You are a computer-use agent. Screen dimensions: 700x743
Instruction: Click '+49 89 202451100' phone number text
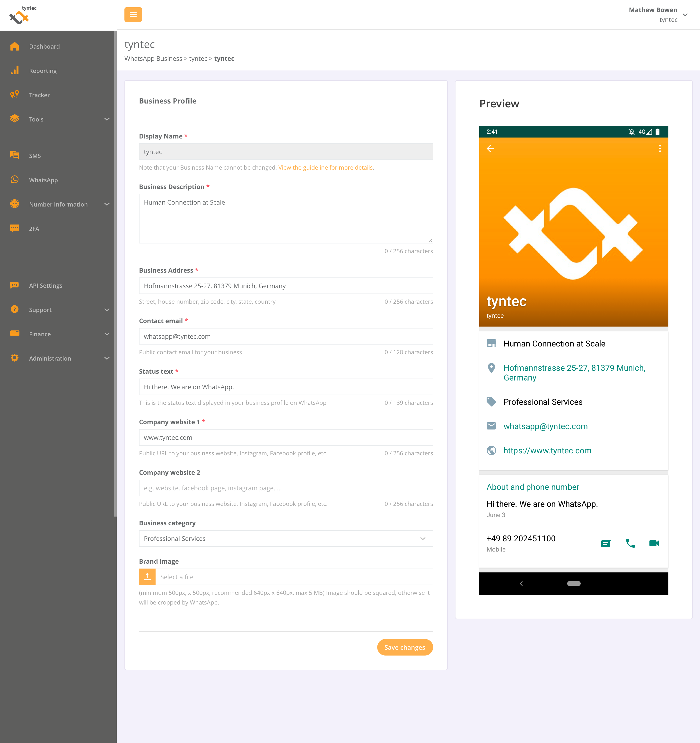click(x=521, y=538)
